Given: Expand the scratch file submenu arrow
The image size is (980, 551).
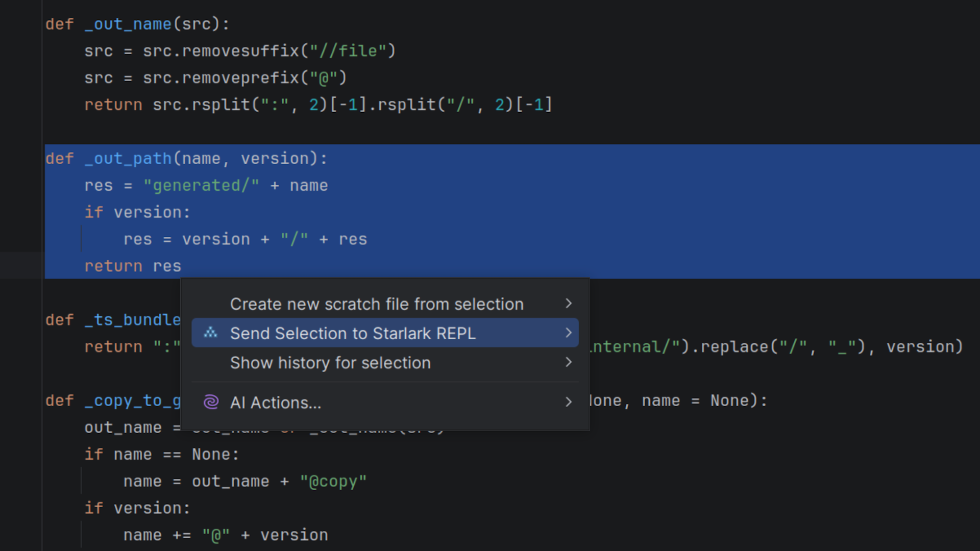Looking at the screenshot, I should pyautogui.click(x=569, y=304).
